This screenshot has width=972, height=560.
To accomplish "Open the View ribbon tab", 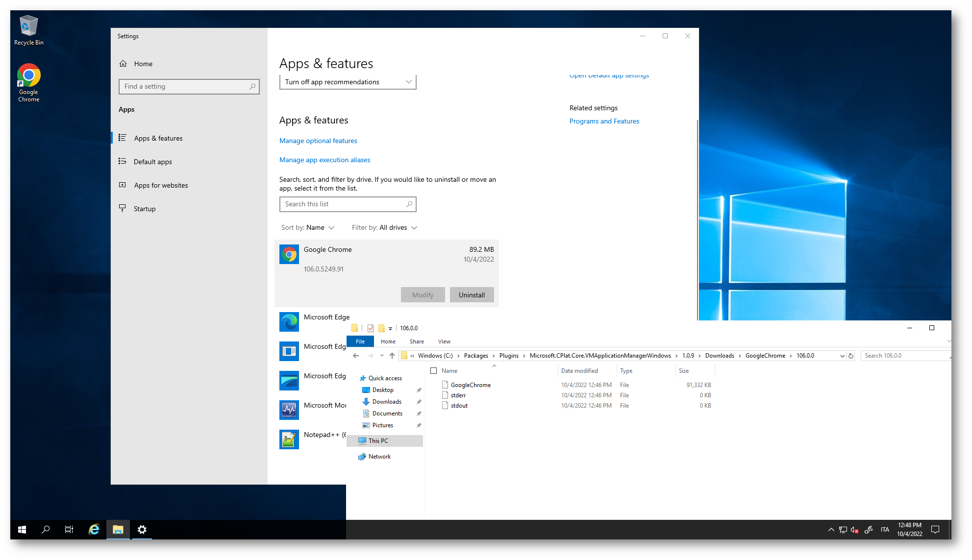I will pos(445,341).
